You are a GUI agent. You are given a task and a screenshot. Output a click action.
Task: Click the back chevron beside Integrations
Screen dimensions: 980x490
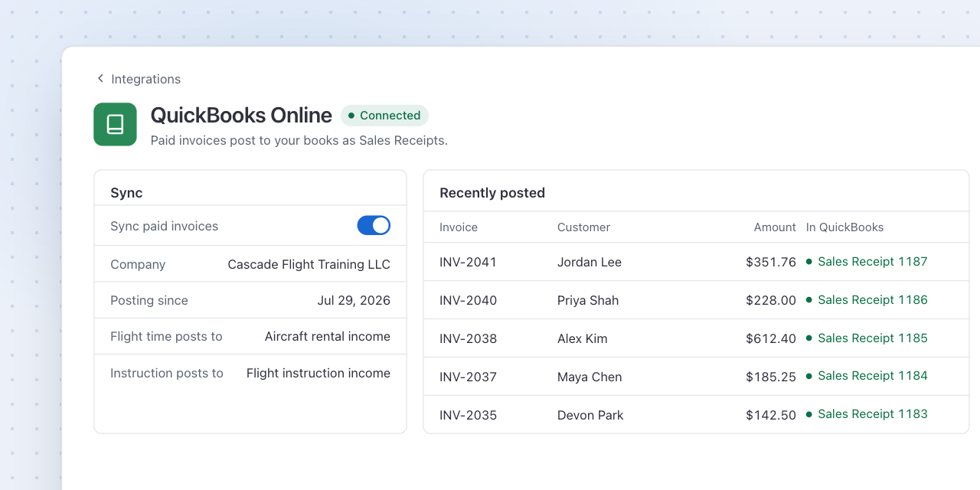pos(100,79)
